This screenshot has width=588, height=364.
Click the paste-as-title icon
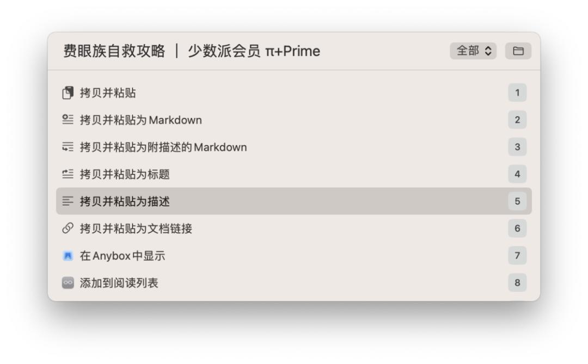(68, 174)
